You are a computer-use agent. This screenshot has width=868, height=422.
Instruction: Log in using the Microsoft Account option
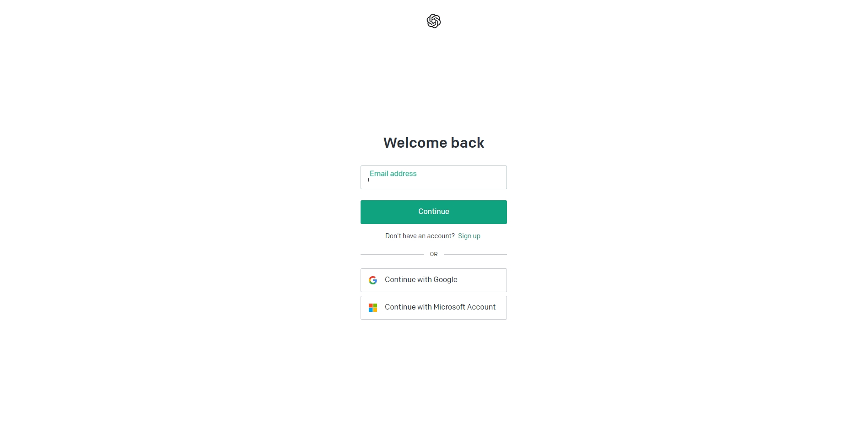(x=433, y=308)
